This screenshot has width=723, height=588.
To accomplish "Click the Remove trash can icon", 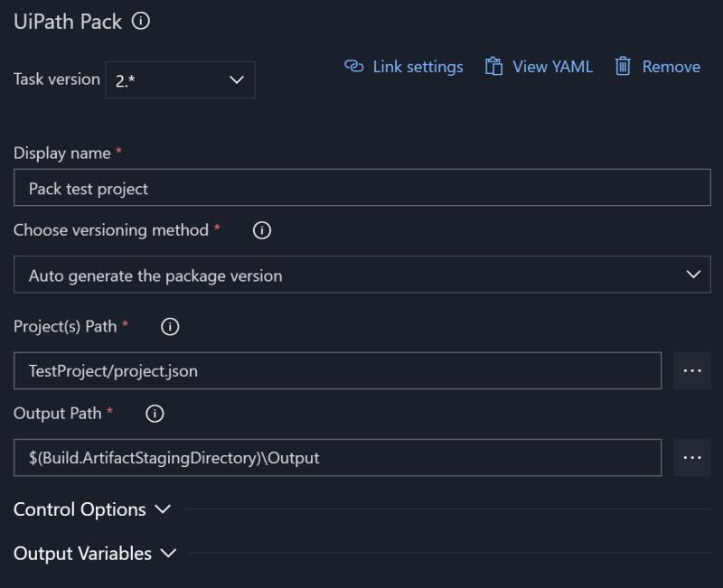I will [622, 66].
